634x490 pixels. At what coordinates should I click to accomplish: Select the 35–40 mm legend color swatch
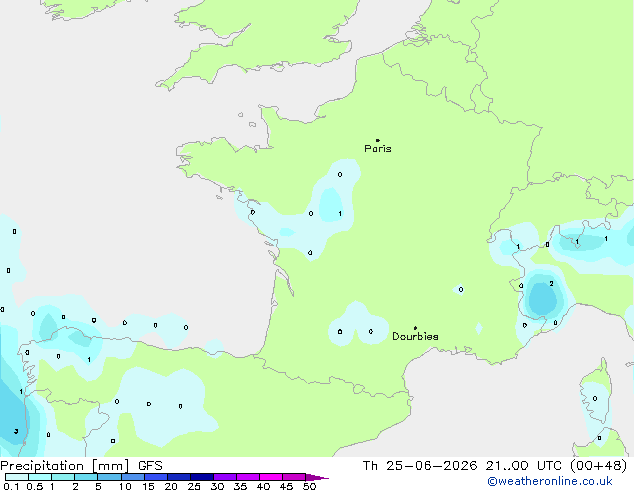247,477
